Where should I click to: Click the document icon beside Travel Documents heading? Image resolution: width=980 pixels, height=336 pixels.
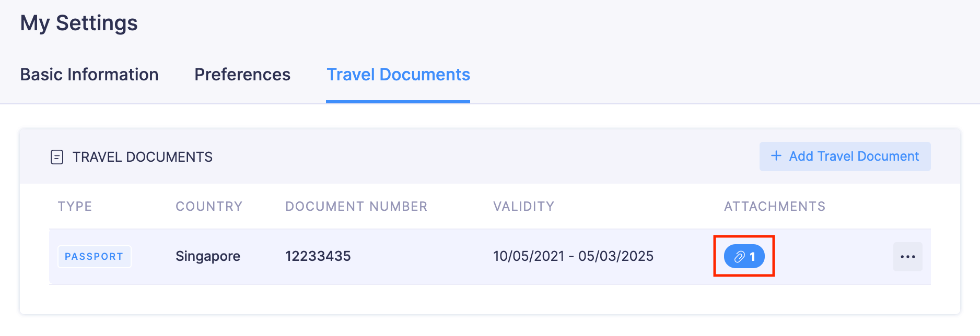coord(57,157)
